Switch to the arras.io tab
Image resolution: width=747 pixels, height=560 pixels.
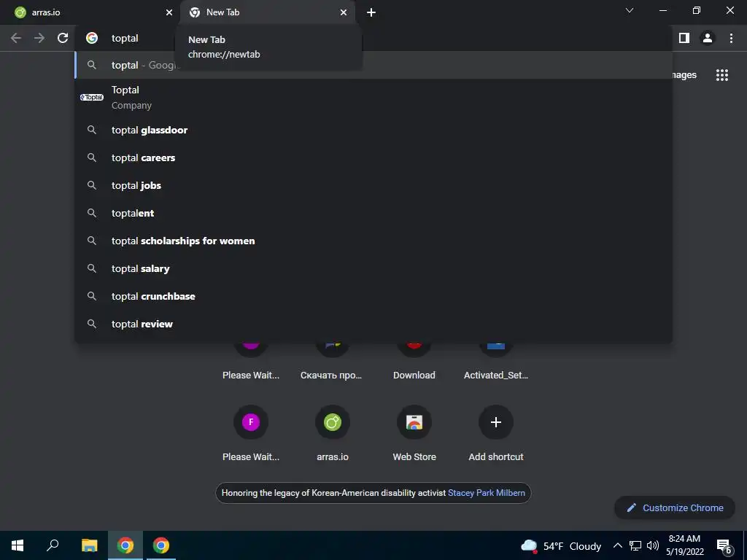point(94,12)
